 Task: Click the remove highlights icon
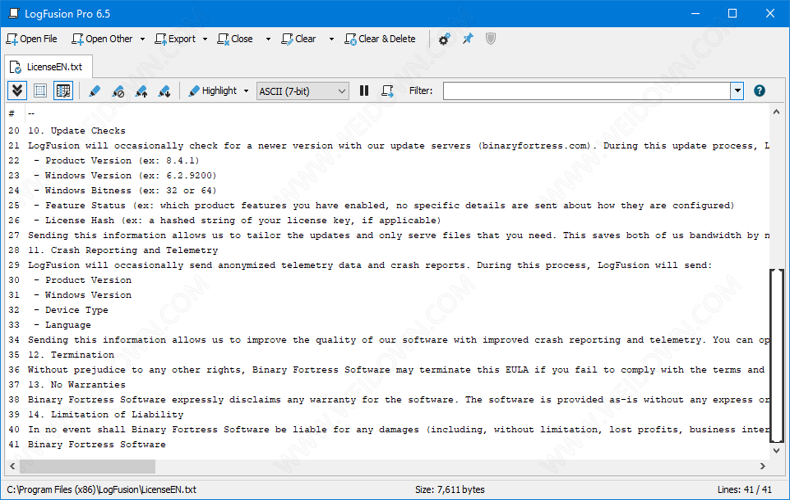coord(118,91)
